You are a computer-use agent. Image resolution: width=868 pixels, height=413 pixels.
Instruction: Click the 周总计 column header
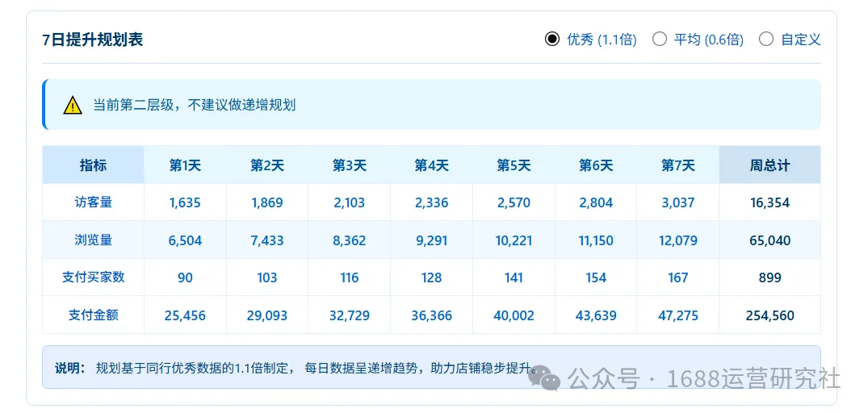770,165
